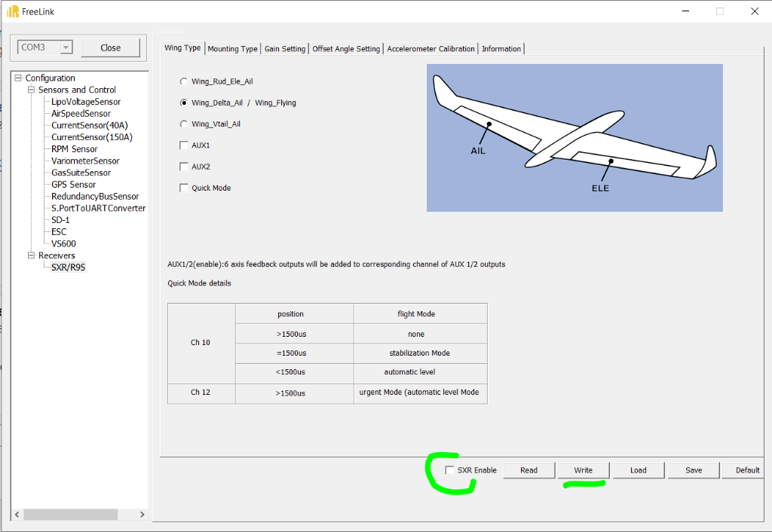772x532 pixels.
Task: Switch to the Gain Setting tab
Action: pos(285,49)
